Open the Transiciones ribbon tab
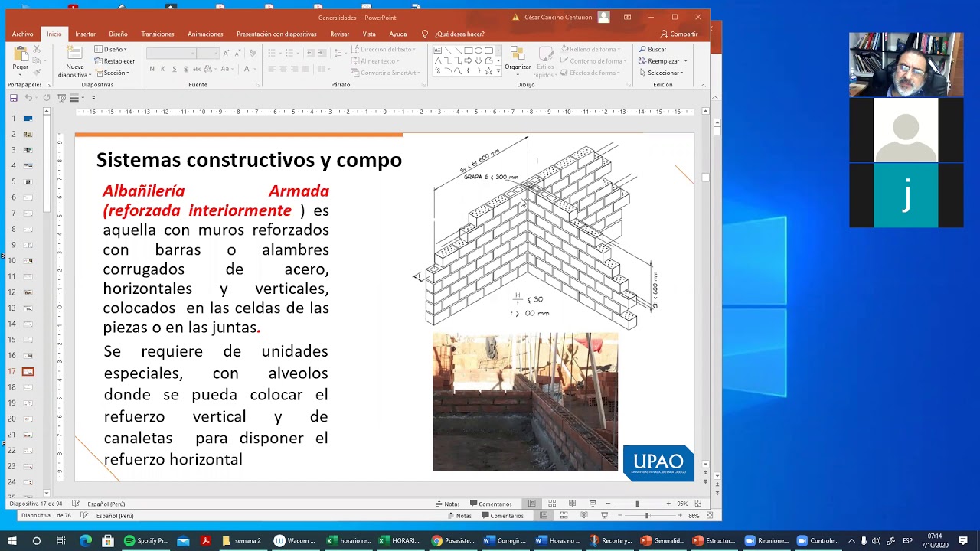 [158, 34]
